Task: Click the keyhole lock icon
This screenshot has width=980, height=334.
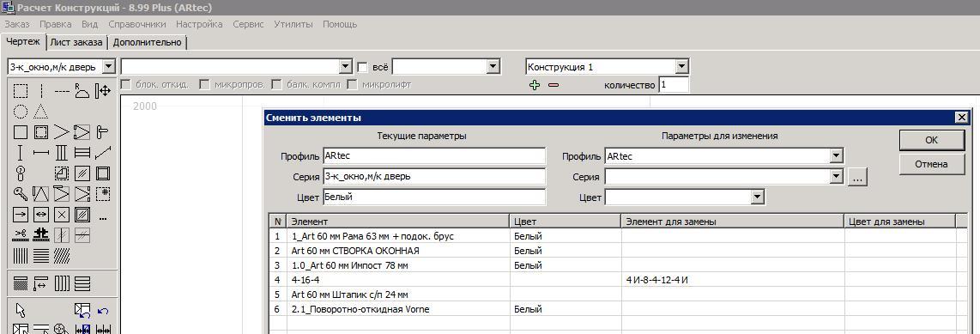Action: coord(21,173)
